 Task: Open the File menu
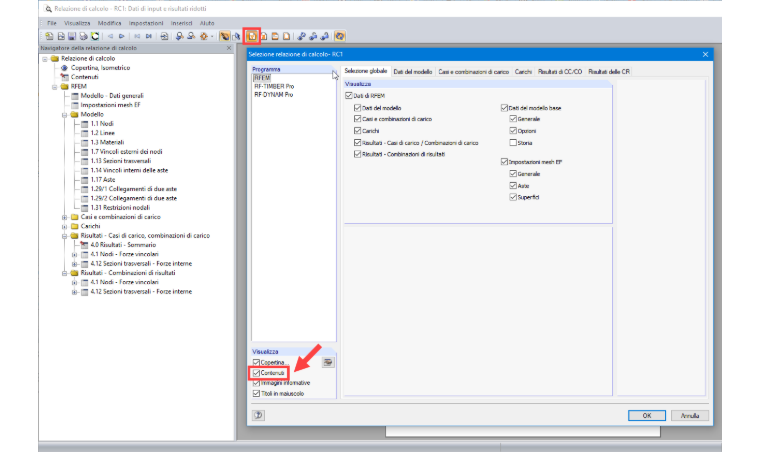tap(52, 23)
